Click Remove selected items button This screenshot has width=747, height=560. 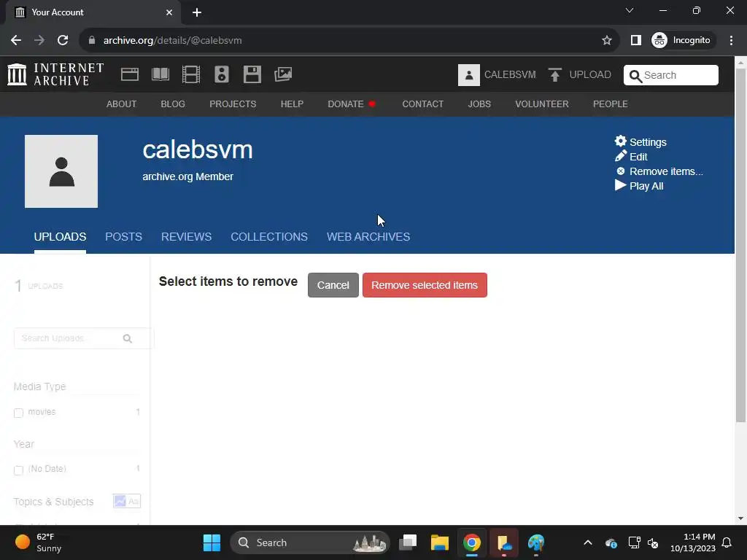(x=425, y=285)
